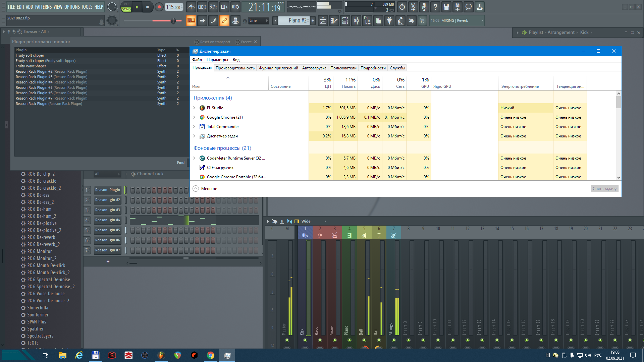
Task: Open the PATTERNS menu
Action: [43, 7]
